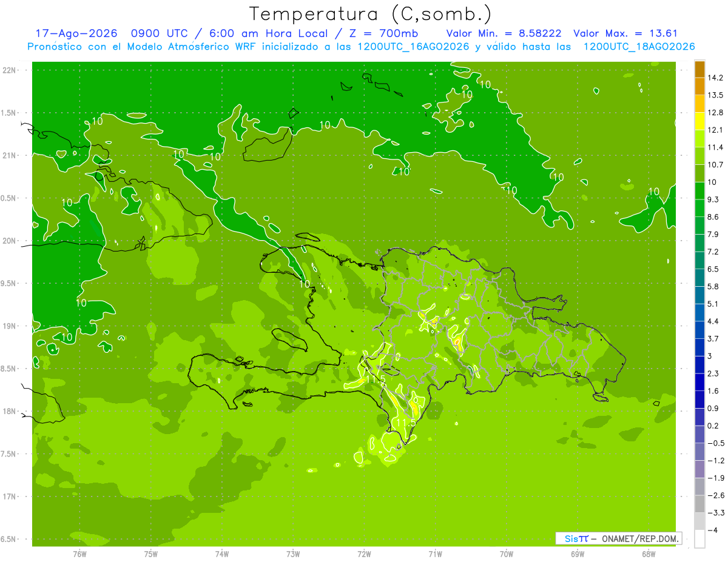This screenshot has height=562, width=728.
Task: Click the 12.8 color scale label
Action: pos(715,112)
